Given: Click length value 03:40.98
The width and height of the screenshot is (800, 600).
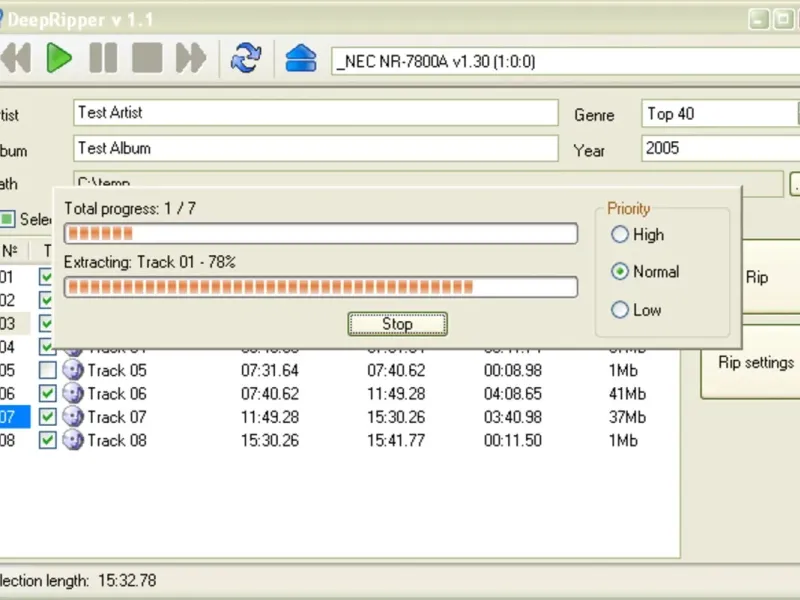Looking at the screenshot, I should [x=513, y=417].
